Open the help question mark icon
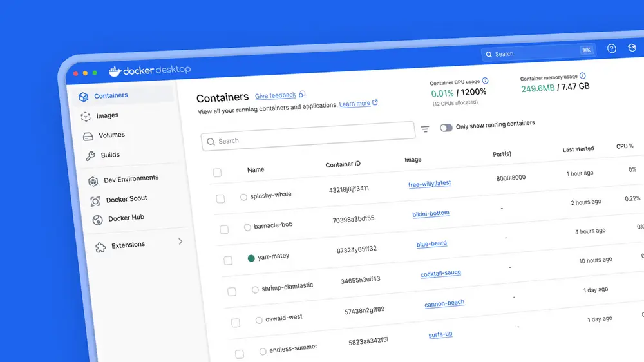 click(x=612, y=49)
